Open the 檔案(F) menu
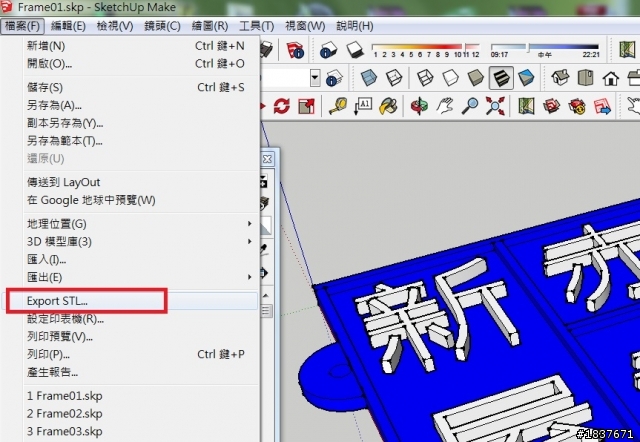The width and height of the screenshot is (640, 442). point(22,26)
